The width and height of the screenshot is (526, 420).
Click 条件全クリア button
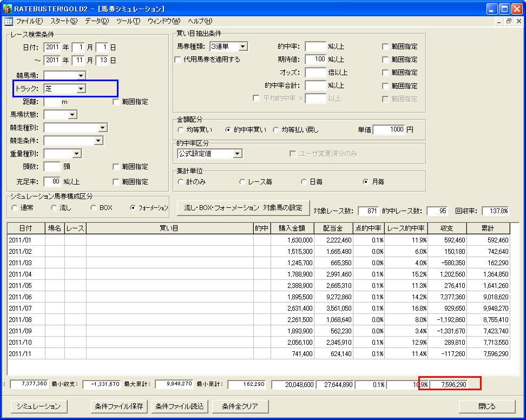click(x=240, y=406)
